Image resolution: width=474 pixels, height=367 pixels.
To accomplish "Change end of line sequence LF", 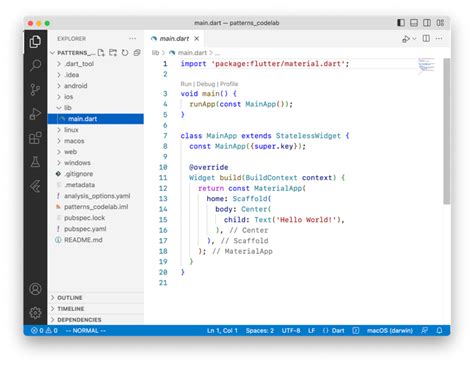I will (311, 330).
